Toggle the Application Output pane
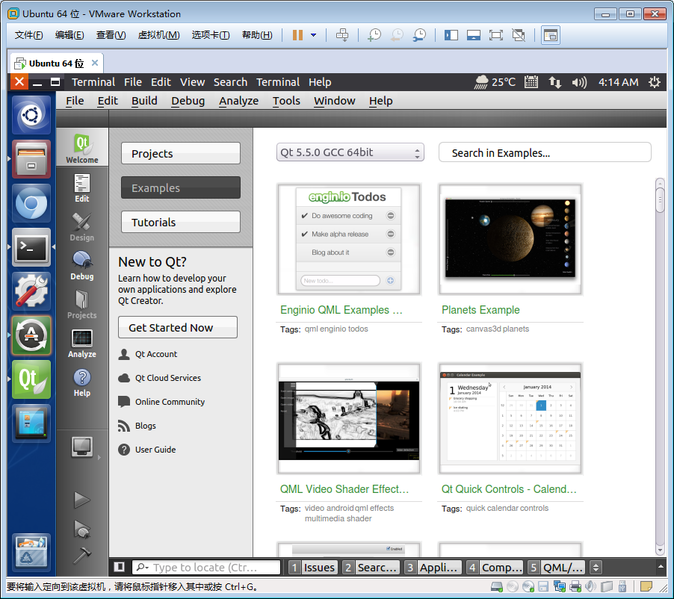 [432, 567]
